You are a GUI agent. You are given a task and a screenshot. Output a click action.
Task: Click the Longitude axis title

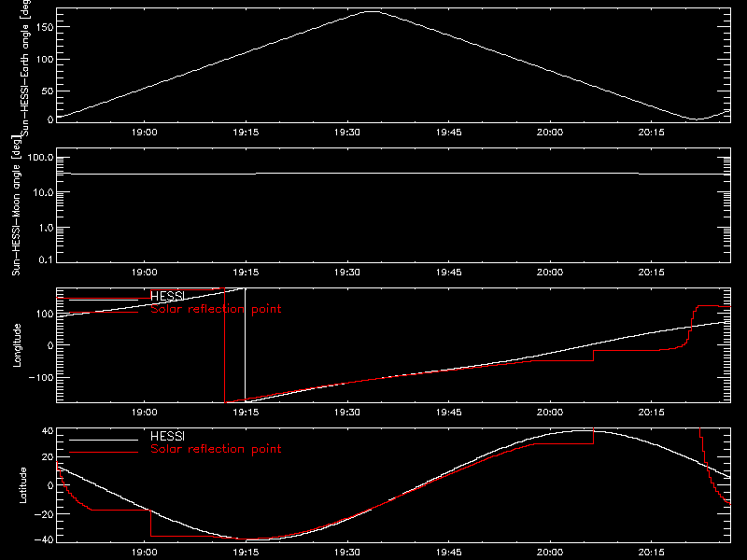[x=17, y=345]
